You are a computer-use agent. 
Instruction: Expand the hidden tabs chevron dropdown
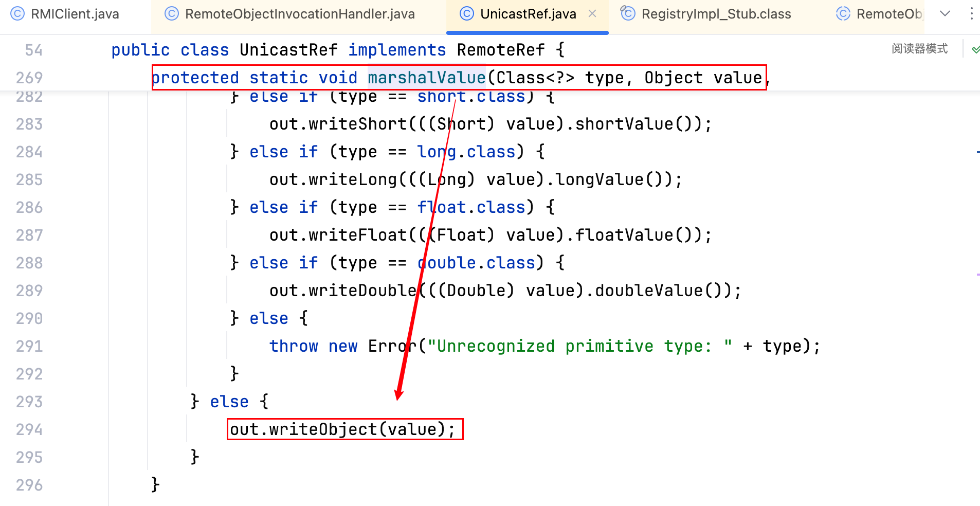pos(945,14)
